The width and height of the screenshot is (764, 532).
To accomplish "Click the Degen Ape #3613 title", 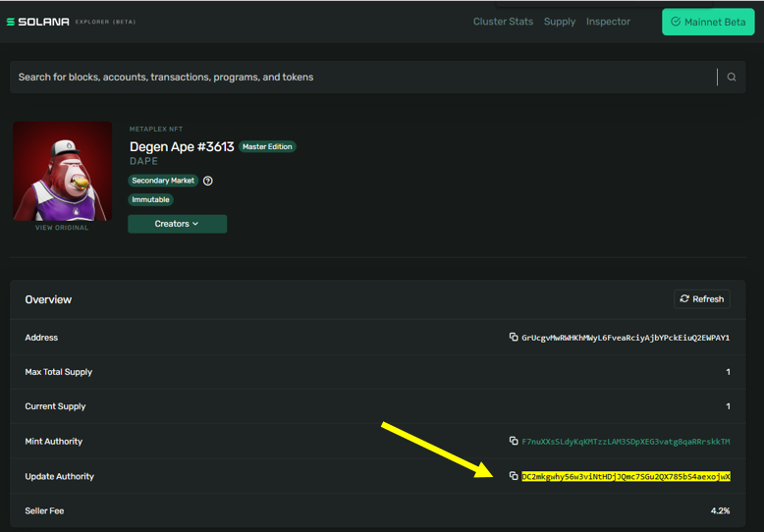I will tap(182, 146).
